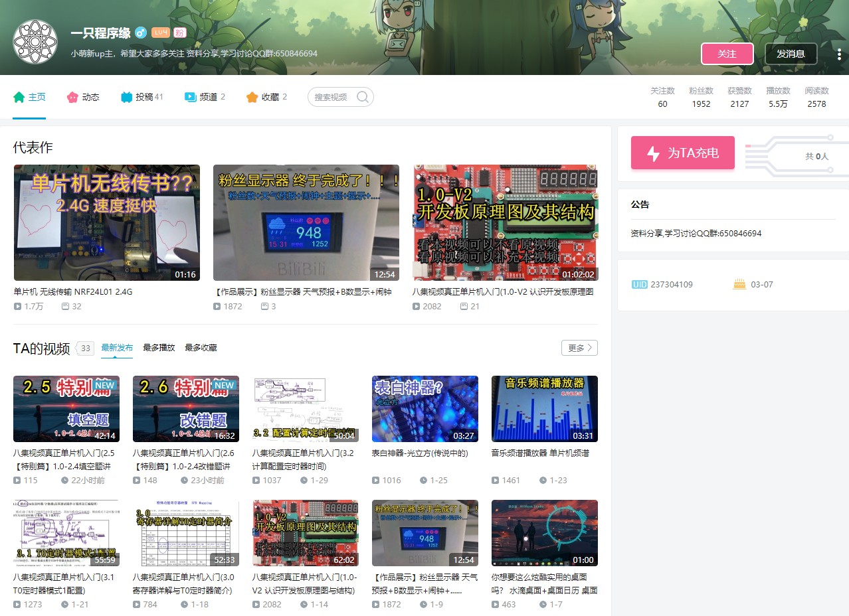
Task: Click the pink fan badge icon
Action: 179,33
